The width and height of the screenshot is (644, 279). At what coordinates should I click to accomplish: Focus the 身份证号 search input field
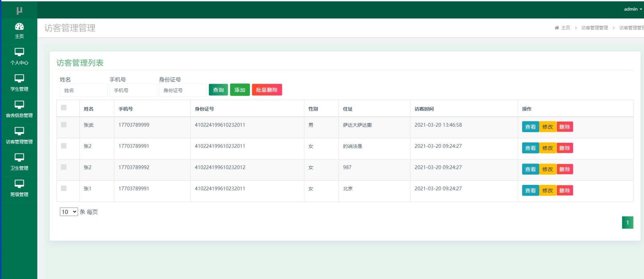[x=182, y=90]
